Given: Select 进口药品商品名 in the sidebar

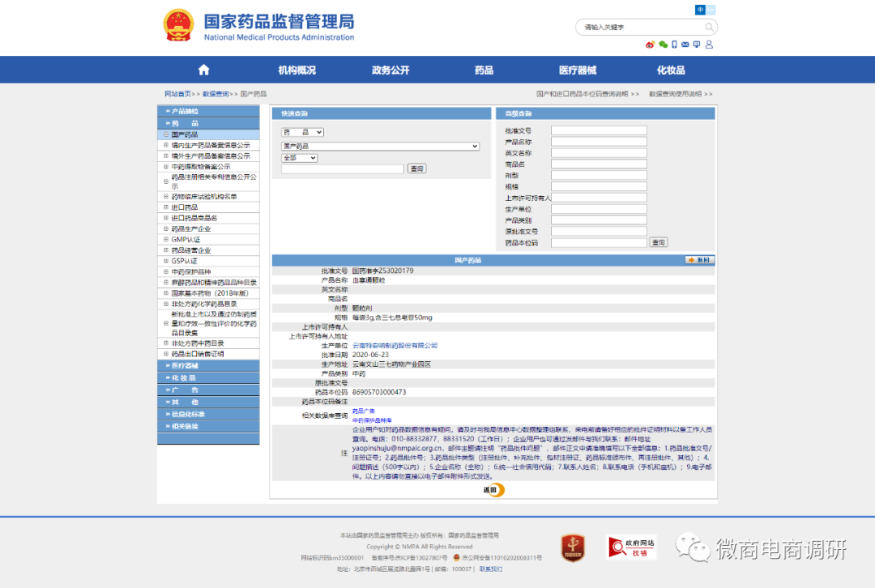Looking at the screenshot, I should tap(194, 218).
